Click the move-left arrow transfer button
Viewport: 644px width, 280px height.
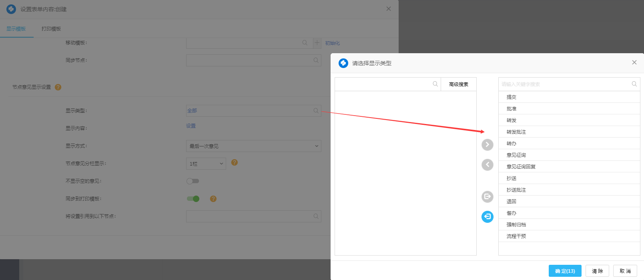click(x=487, y=165)
